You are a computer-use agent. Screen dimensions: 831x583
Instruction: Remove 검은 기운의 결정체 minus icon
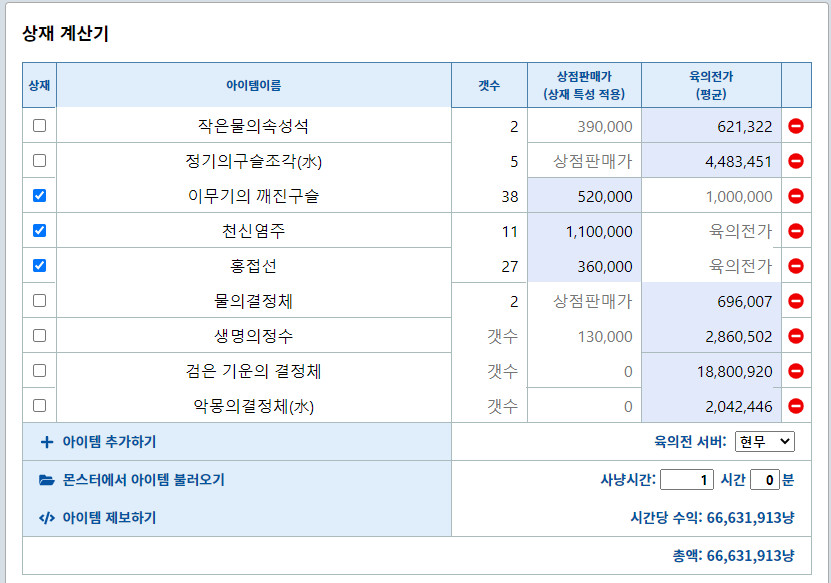tap(797, 369)
